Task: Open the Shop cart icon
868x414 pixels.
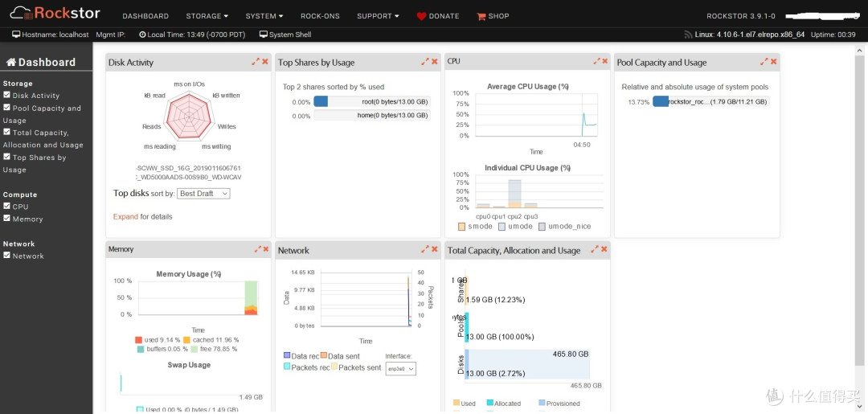Action: [x=481, y=17]
